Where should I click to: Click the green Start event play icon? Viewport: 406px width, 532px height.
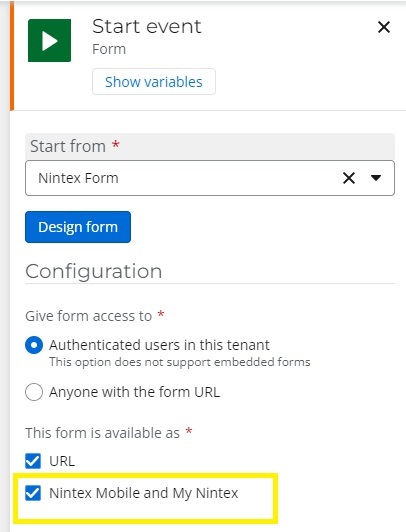pyautogui.click(x=49, y=40)
